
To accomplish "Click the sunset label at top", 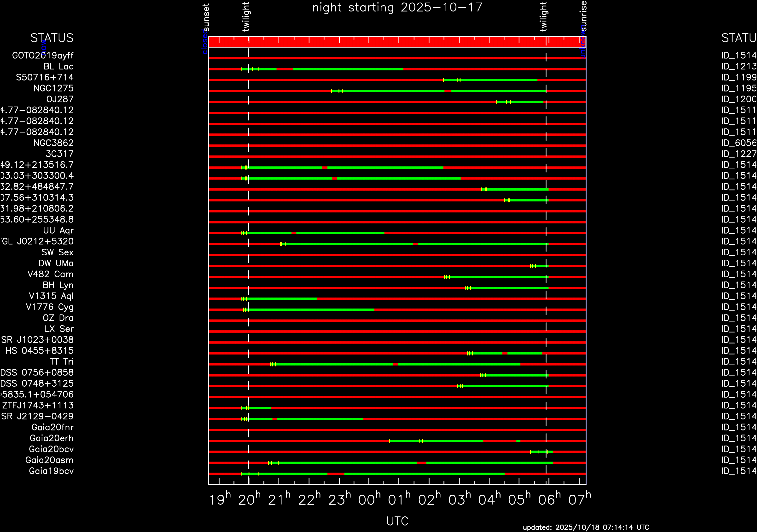I will click(206, 17).
